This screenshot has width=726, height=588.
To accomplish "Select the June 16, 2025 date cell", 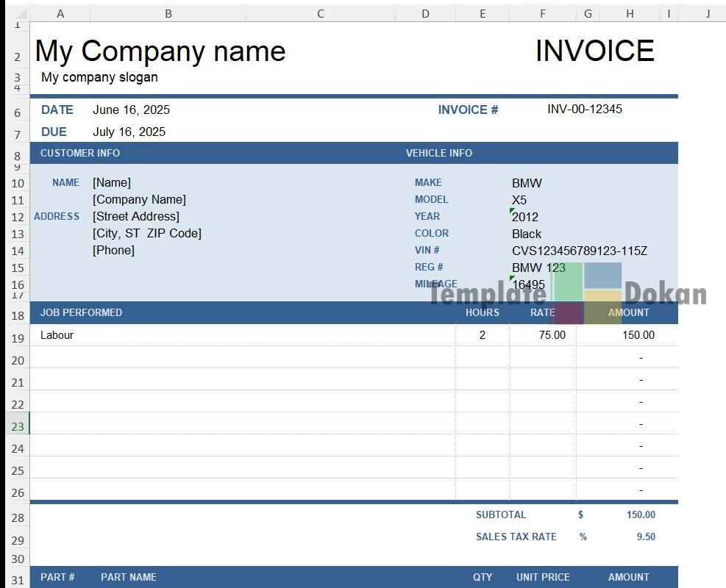I will [x=131, y=110].
